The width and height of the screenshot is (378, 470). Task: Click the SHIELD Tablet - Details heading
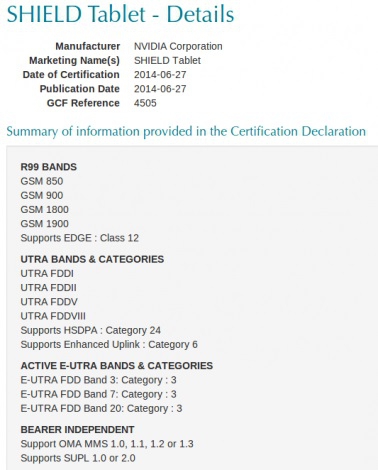pyautogui.click(x=120, y=14)
